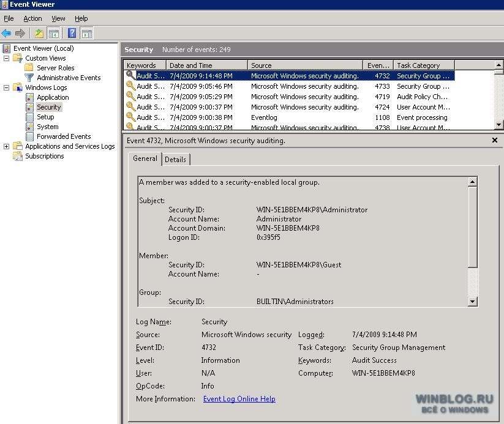Expand Applications and Services Logs node
Screen dimensions: 504x424
pyautogui.click(x=6, y=146)
